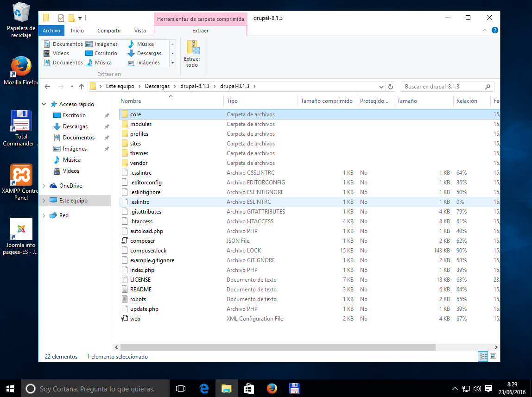Viewport: 532px width, 397px height.
Task: Expand the OneDrive tree node
Action: pyautogui.click(x=44, y=186)
